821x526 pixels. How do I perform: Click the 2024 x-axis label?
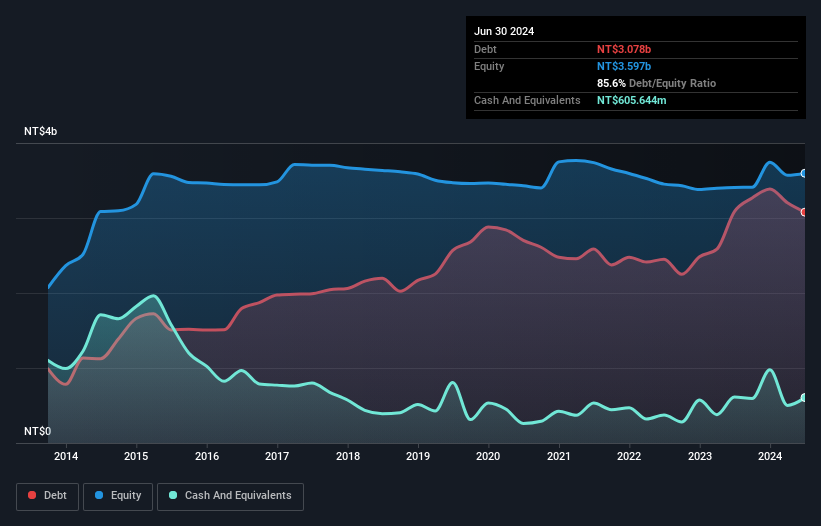pyautogui.click(x=770, y=456)
